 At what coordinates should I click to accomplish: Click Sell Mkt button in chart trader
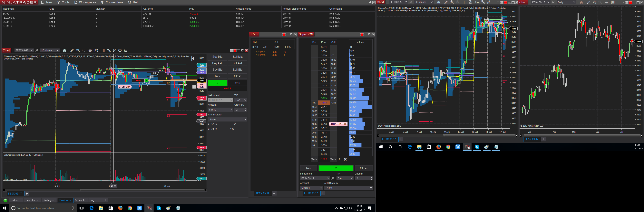point(238,57)
